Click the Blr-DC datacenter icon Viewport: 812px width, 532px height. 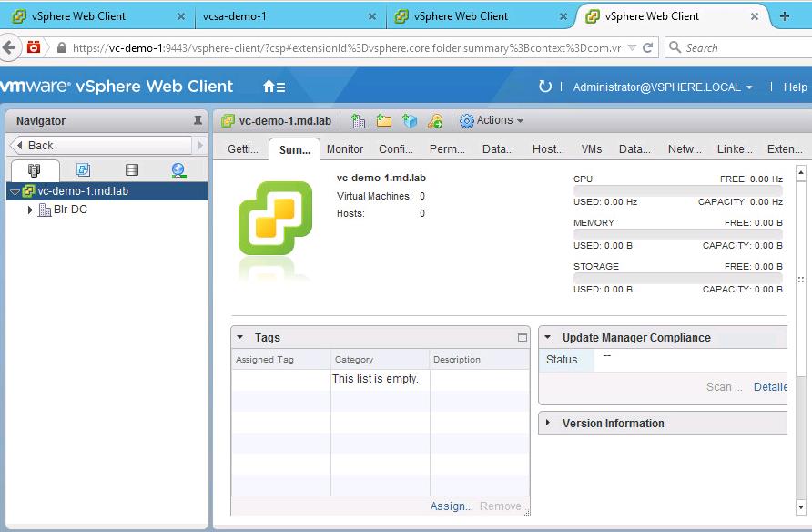coord(45,210)
